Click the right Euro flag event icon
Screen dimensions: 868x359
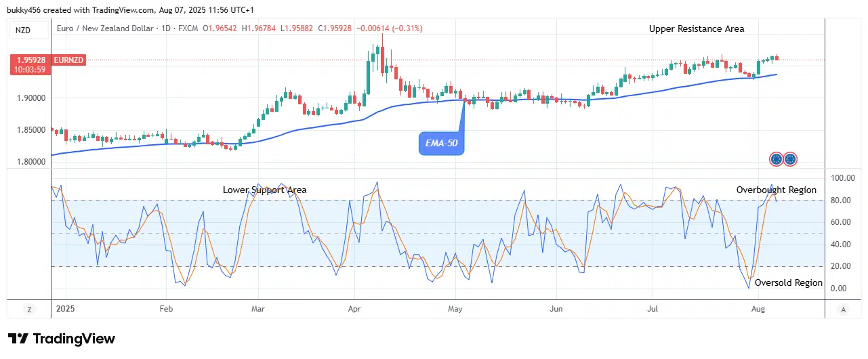click(x=790, y=160)
